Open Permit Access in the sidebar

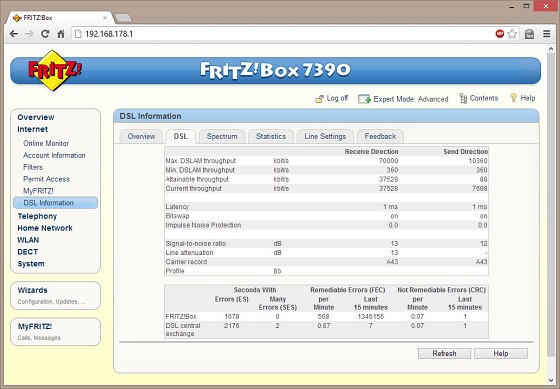[x=46, y=179]
